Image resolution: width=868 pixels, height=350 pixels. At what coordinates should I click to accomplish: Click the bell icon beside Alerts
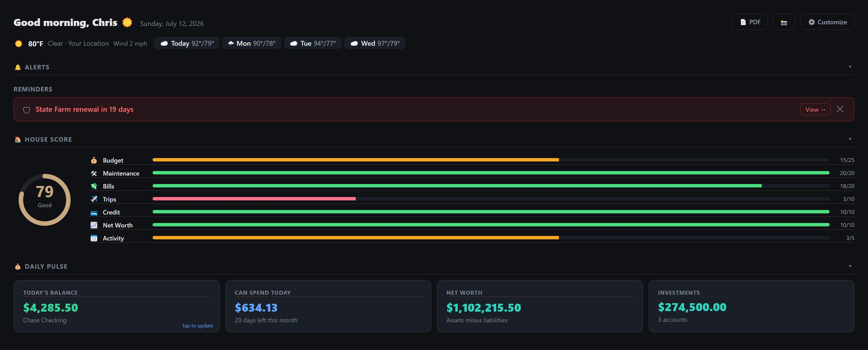pos(18,67)
